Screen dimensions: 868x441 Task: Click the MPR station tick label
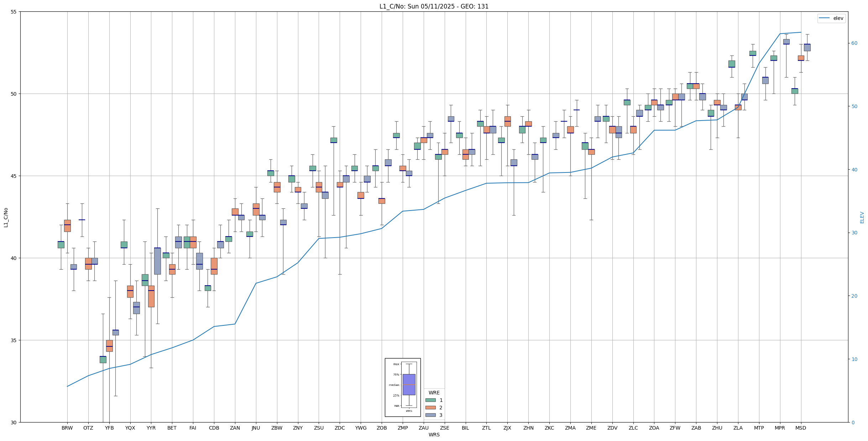(780, 428)
